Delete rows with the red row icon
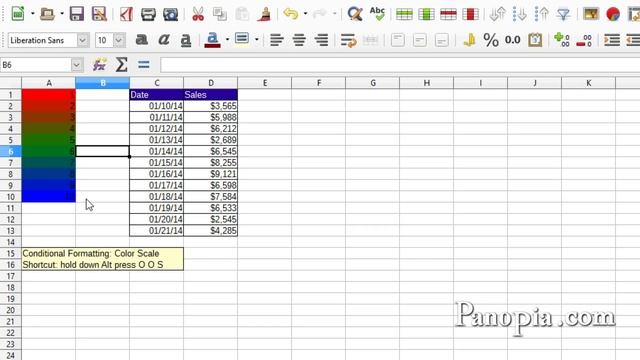The image size is (640, 360). point(448,14)
